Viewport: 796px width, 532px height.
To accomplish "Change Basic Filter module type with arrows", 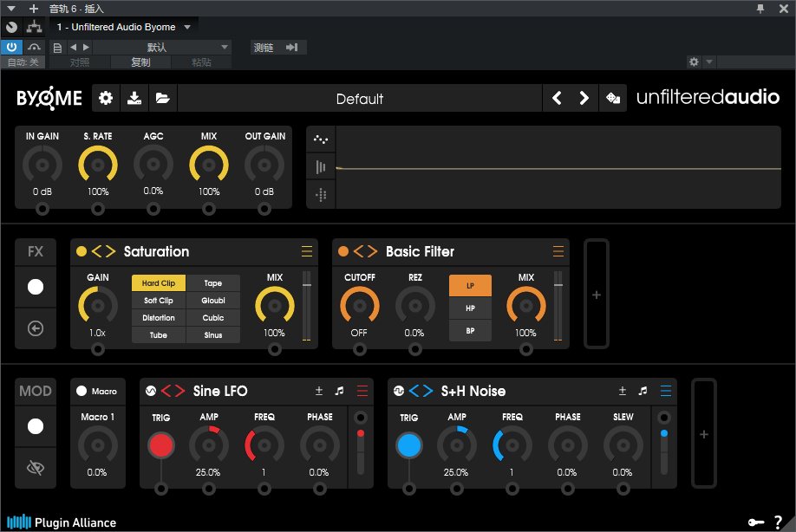I will 366,251.
